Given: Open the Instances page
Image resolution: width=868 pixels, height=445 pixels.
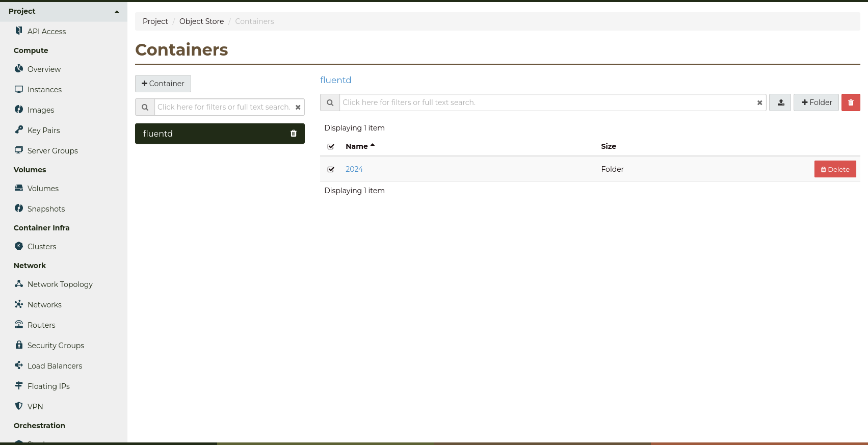Looking at the screenshot, I should tap(44, 90).
